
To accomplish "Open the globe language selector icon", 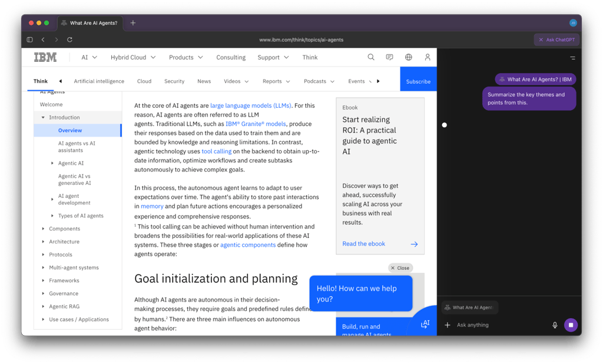I will pyautogui.click(x=409, y=57).
